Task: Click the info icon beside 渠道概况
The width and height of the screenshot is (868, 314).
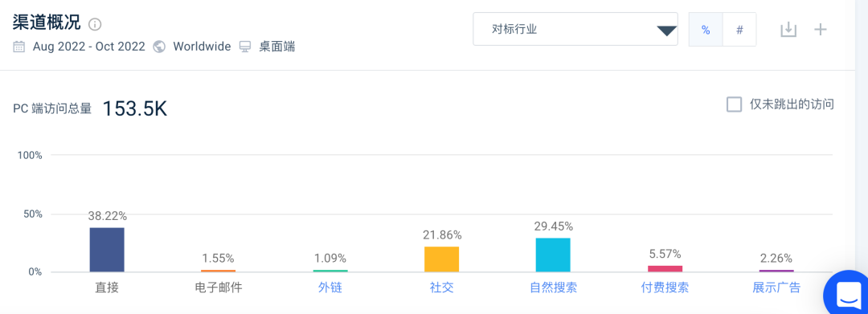Action: point(95,24)
